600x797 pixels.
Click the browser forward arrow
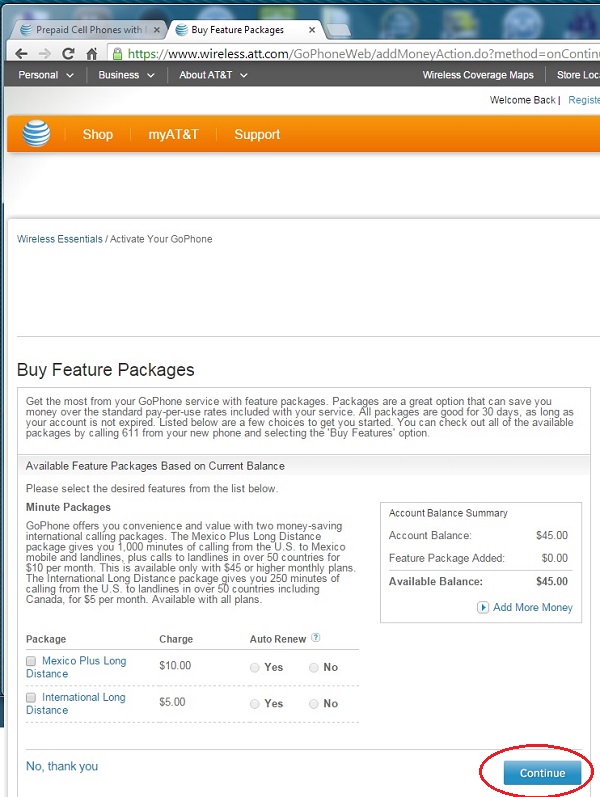[x=45, y=53]
